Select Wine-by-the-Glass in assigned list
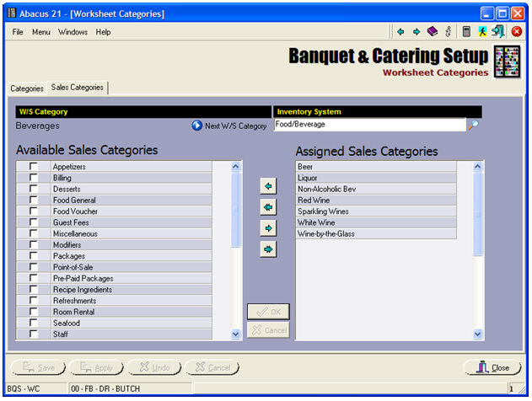Image resolution: width=532 pixels, height=401 pixels. tap(376, 233)
